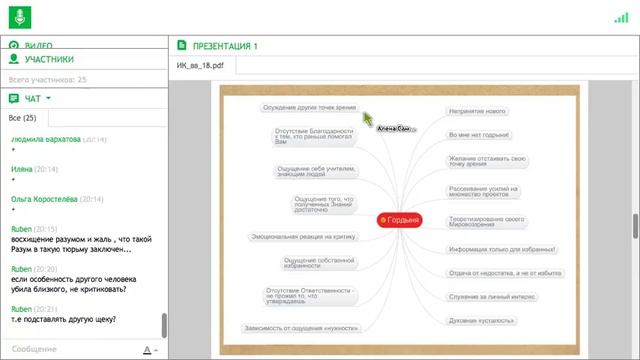Click sender name Иляна in chat
Viewport: 640px width, 360px height.
pyautogui.click(x=22, y=169)
